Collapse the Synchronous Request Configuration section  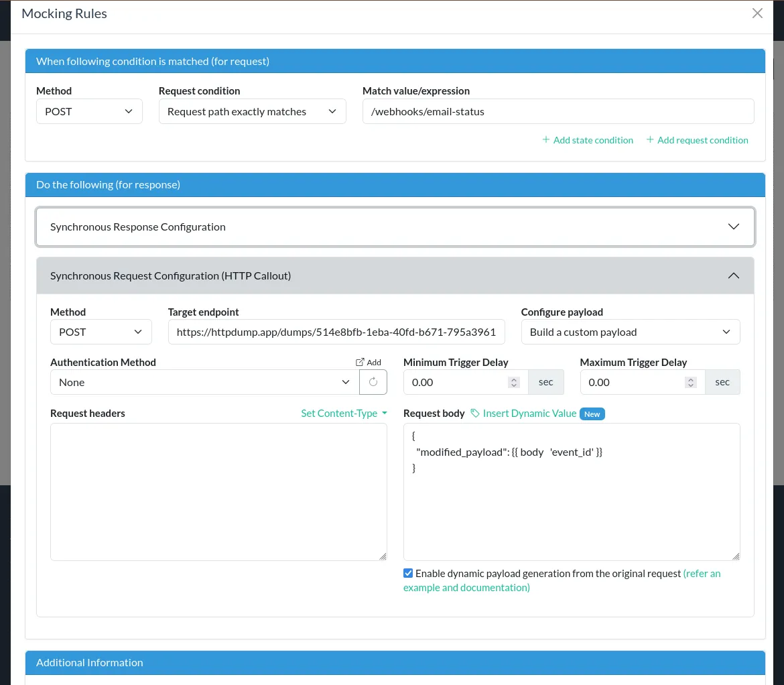pos(734,275)
